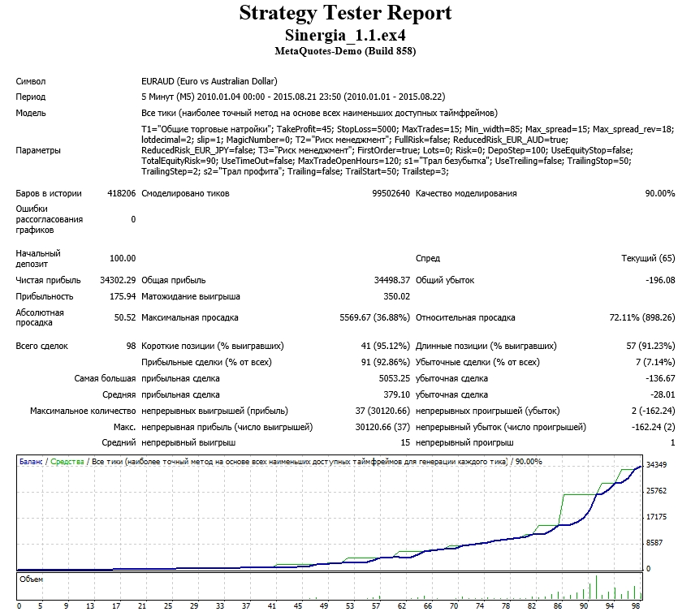Click the 'Матожидание выигрыша' label
Image resolution: width=691 pixels, height=616 pixels.
click(191, 296)
